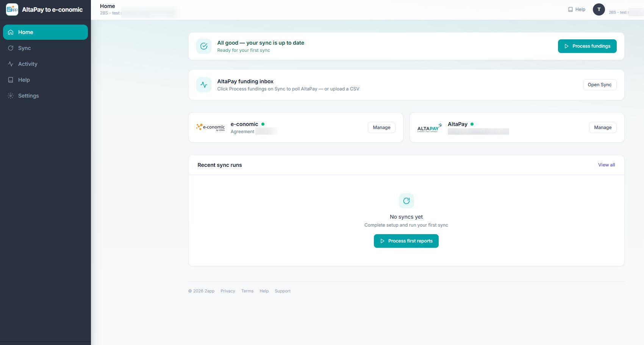Click the 'Ready for your first sync' text

tap(244, 50)
